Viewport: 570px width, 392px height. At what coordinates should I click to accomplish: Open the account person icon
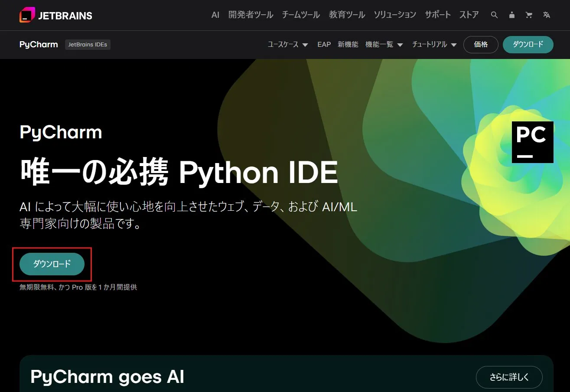pyautogui.click(x=511, y=15)
